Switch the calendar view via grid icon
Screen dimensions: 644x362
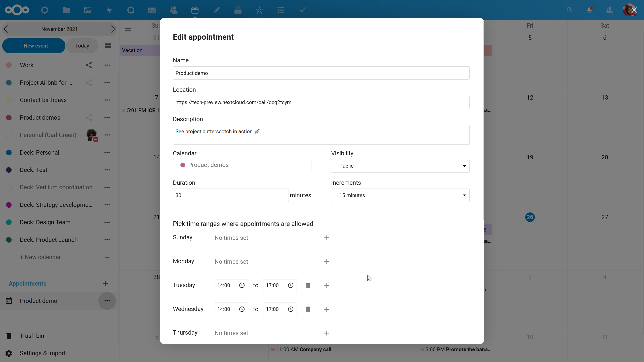click(x=108, y=46)
